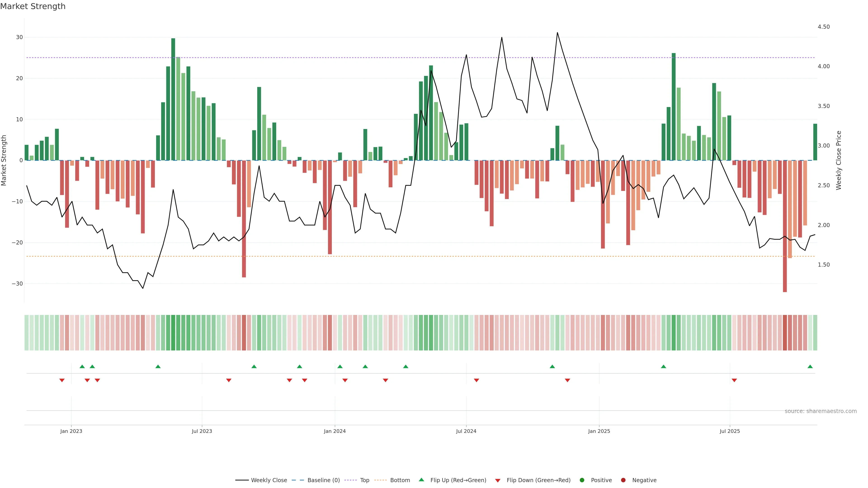Click the Flip Up green triangle legend icon
Viewport: 868px width, 488px height.
(421, 480)
